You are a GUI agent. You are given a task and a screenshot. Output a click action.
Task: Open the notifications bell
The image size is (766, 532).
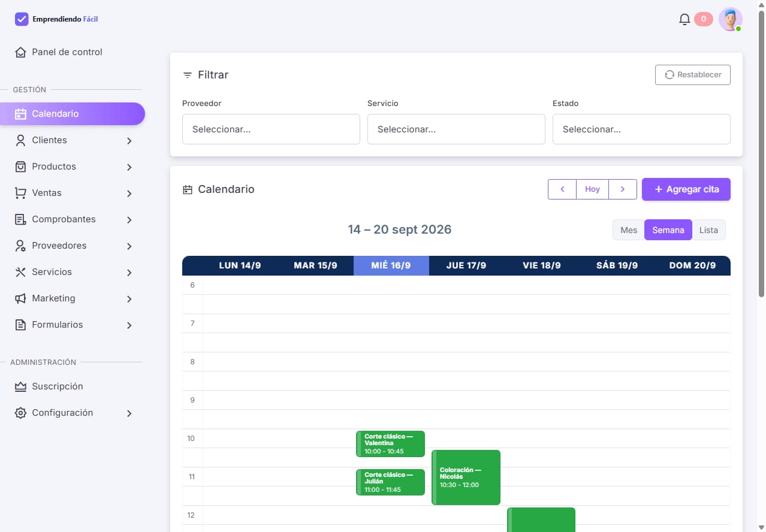point(684,19)
